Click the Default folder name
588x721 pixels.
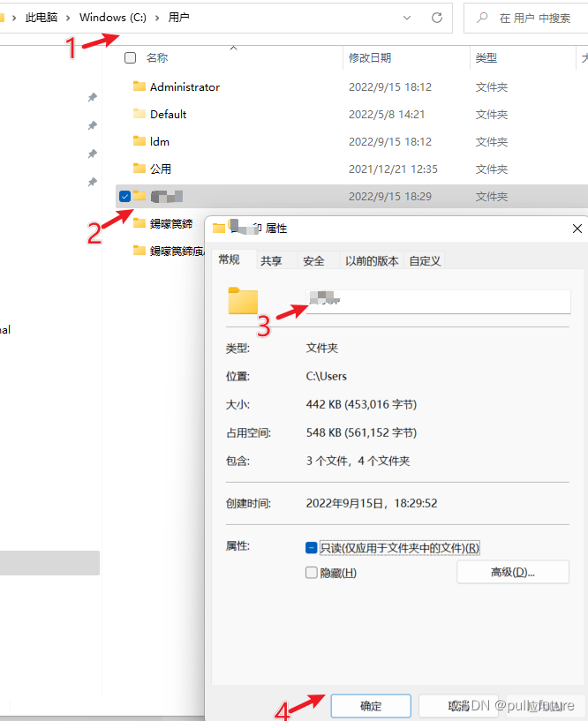pos(168,114)
